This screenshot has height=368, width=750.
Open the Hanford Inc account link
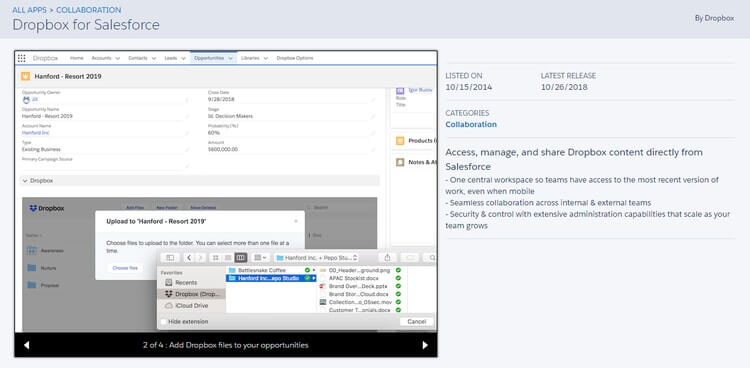click(35, 133)
